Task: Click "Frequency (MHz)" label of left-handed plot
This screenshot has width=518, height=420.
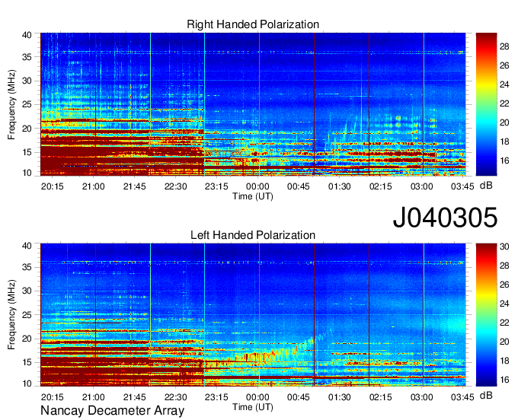Action: 11,315
